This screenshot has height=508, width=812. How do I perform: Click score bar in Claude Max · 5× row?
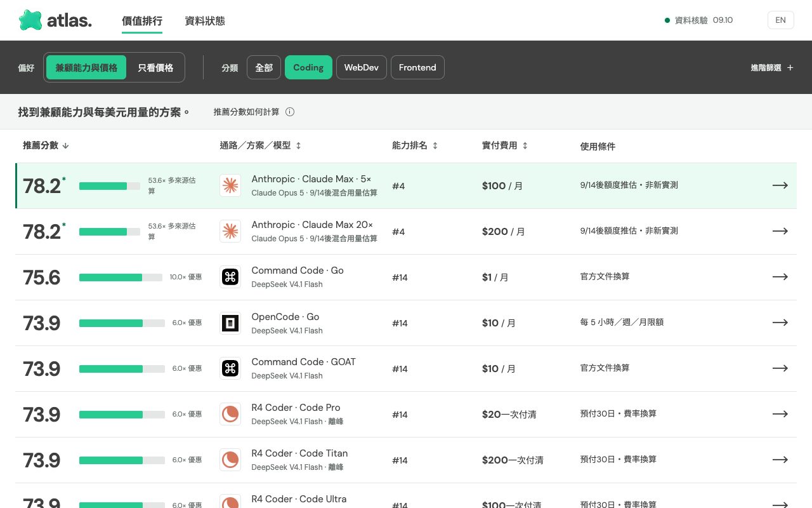tap(110, 186)
